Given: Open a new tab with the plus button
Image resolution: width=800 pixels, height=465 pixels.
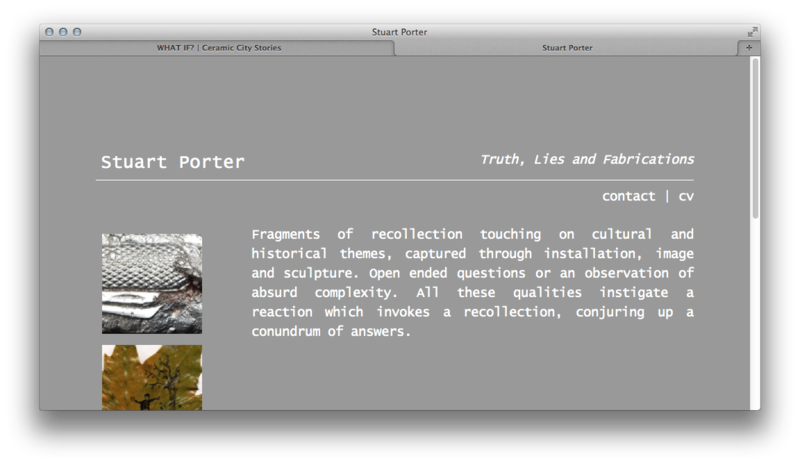Looking at the screenshot, I should [x=749, y=47].
